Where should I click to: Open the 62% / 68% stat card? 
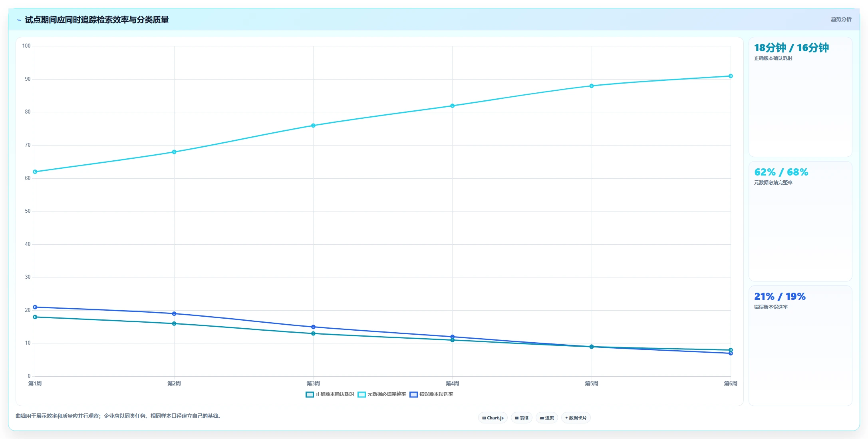[800, 221]
